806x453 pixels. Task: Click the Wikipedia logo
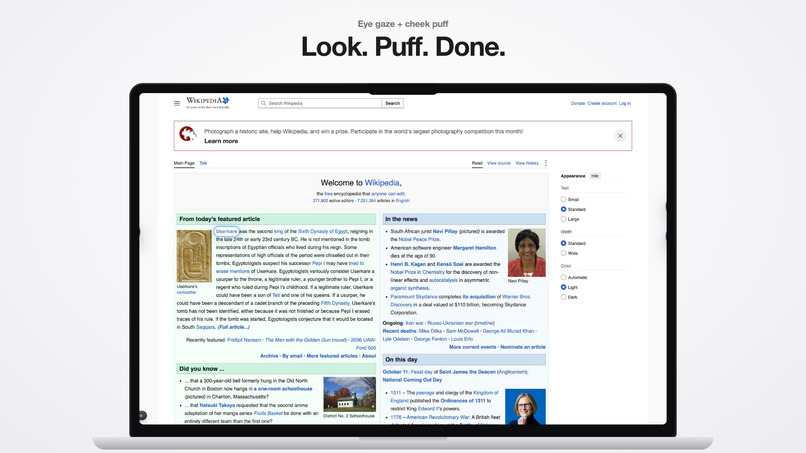coord(208,102)
